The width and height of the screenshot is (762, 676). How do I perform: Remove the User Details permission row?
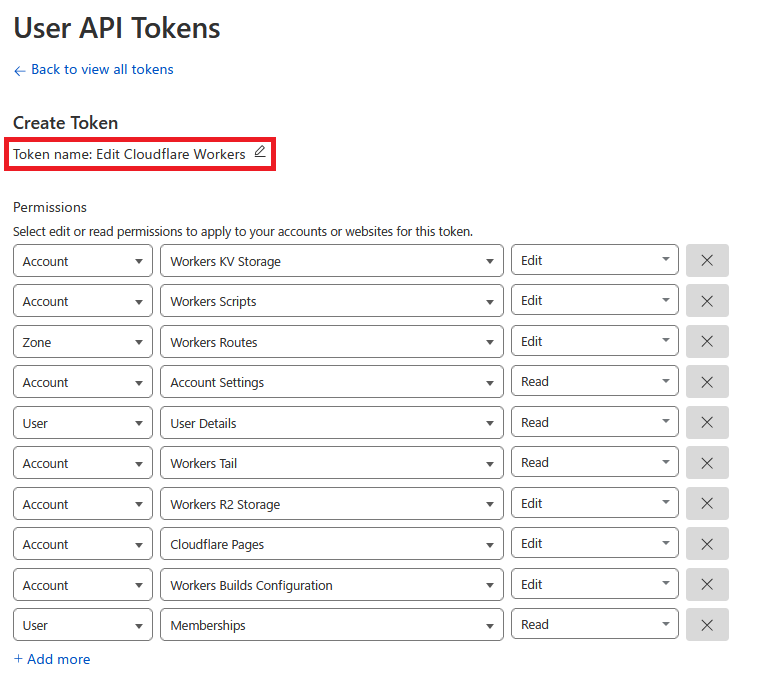pos(707,422)
